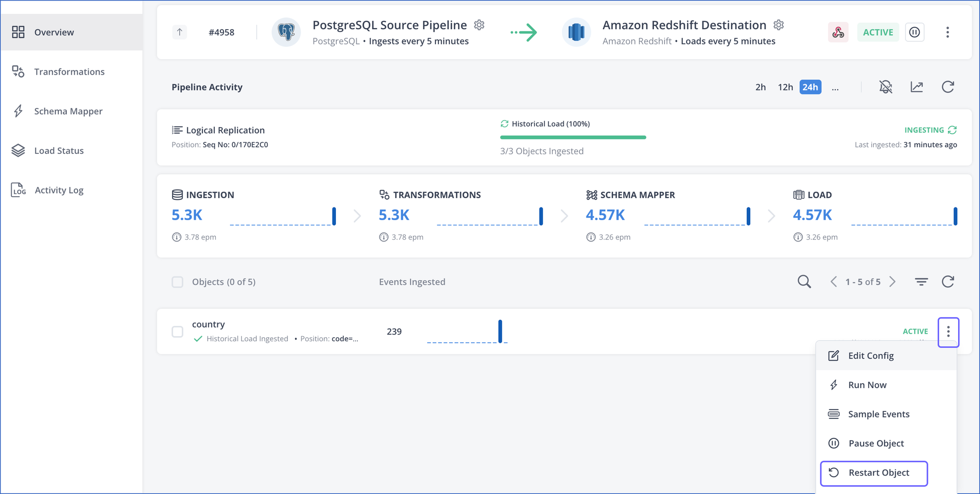Choose Edit Config from the menu
980x494 pixels.
pos(886,356)
